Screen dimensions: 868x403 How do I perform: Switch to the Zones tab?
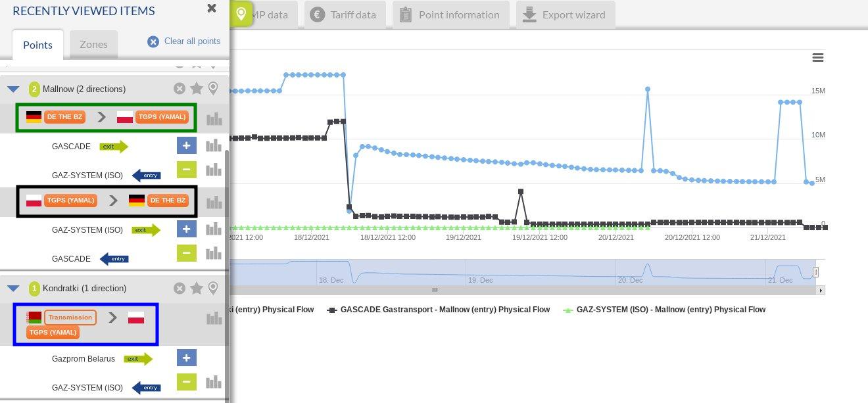[x=93, y=45]
